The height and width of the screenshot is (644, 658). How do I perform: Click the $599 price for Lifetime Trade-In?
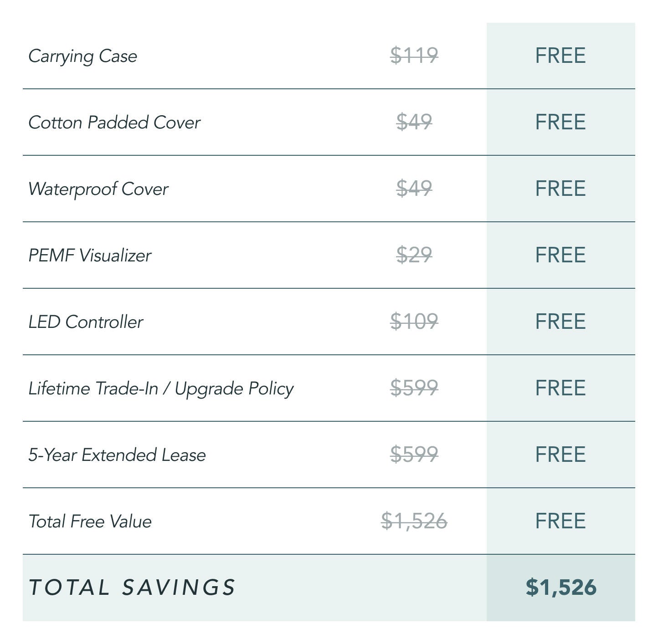coord(414,388)
